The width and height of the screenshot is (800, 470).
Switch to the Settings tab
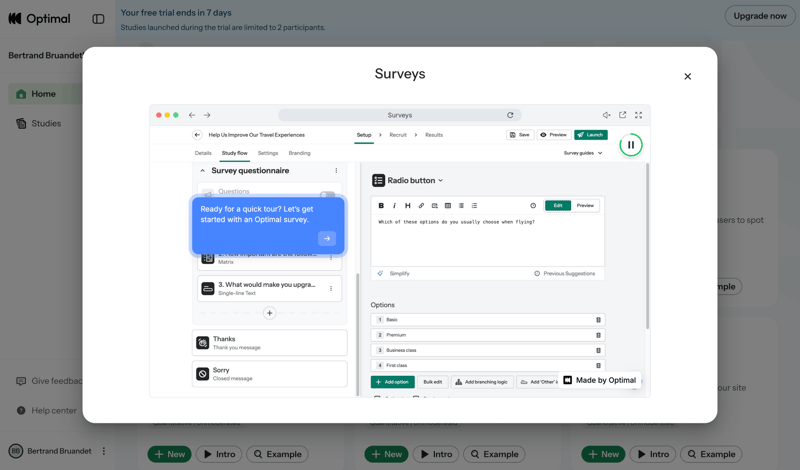coord(268,153)
